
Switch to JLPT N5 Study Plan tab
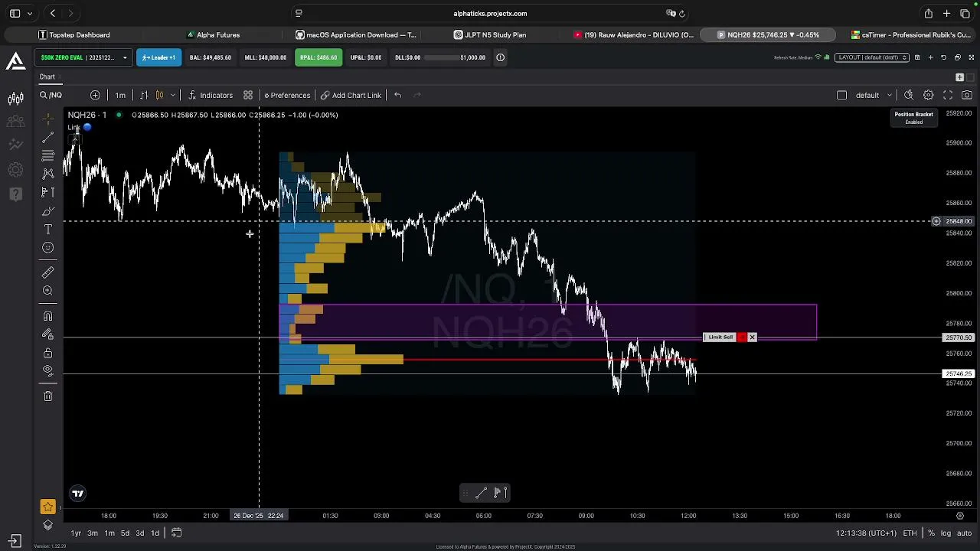point(490,34)
